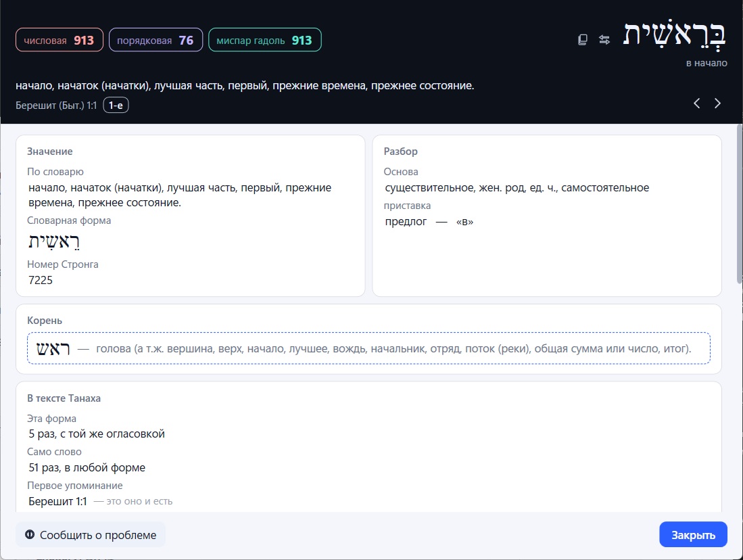Select the числовая 913 gematria badge
The image size is (743, 560).
[x=59, y=40]
